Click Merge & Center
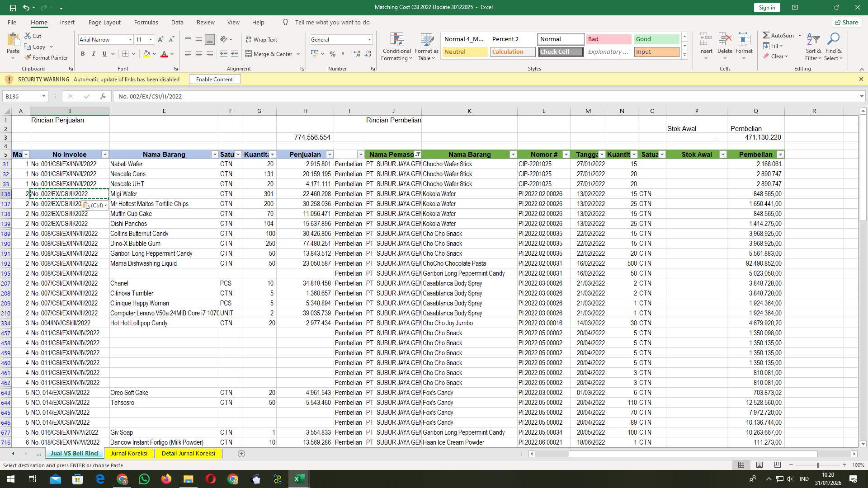 [270, 54]
